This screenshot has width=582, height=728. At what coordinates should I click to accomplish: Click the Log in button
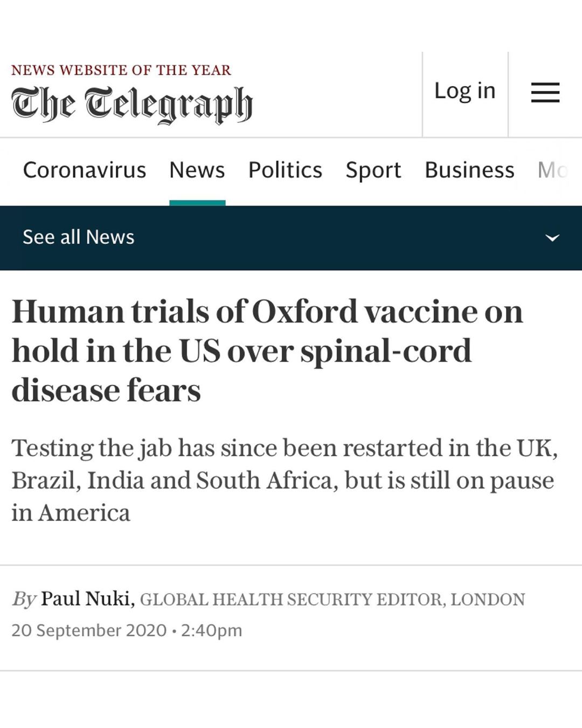pyautogui.click(x=465, y=91)
